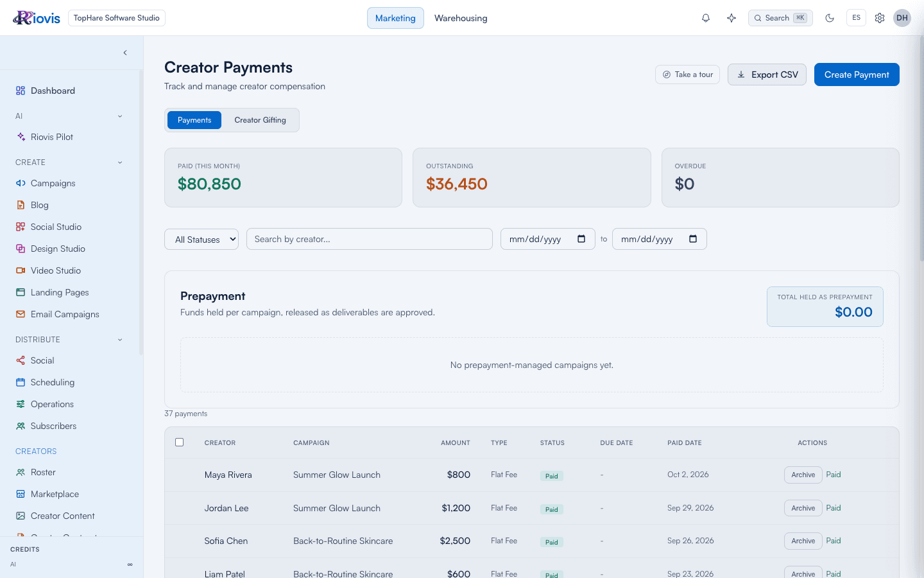Viewport: 924px width, 578px height.
Task: Open the DH user avatar menu
Action: (902, 18)
